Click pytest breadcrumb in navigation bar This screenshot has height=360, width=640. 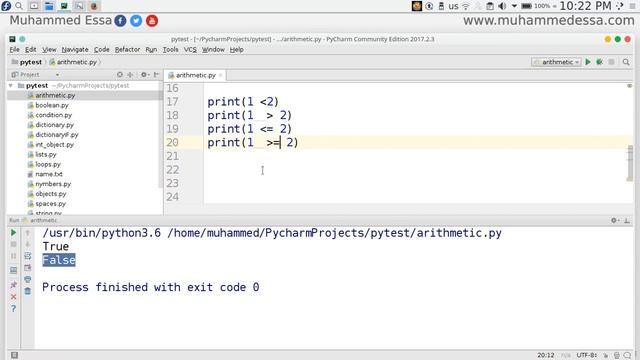pos(27,62)
